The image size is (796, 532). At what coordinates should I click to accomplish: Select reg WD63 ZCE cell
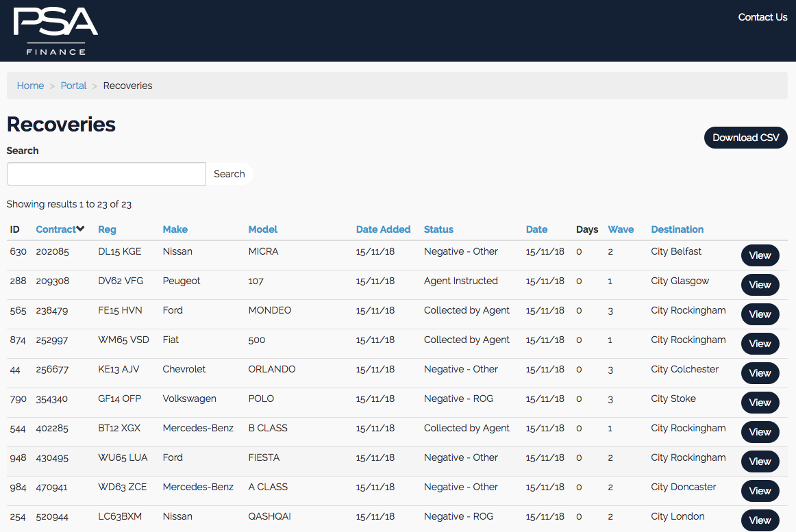coord(123,487)
